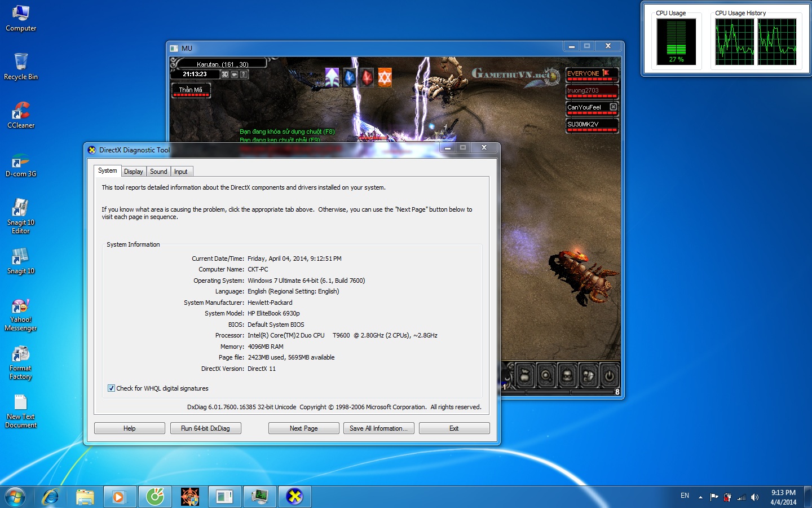Show hidden tray icons with the arrow
The width and height of the screenshot is (812, 508).
[700, 497]
